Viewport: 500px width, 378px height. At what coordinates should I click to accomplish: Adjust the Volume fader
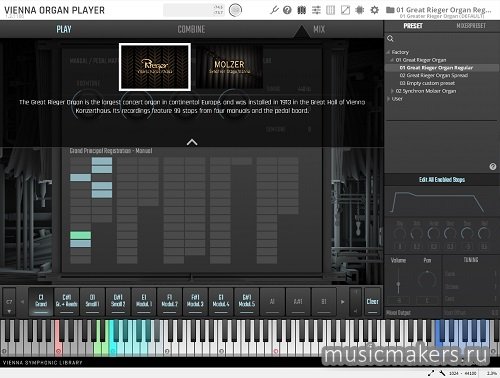pyautogui.click(x=398, y=284)
